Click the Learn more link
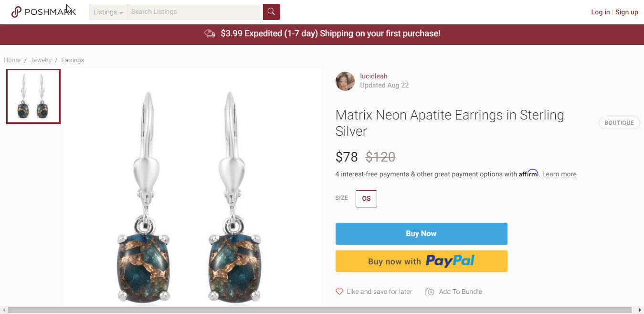Screen dimensions: 644x314 [x=559, y=174]
